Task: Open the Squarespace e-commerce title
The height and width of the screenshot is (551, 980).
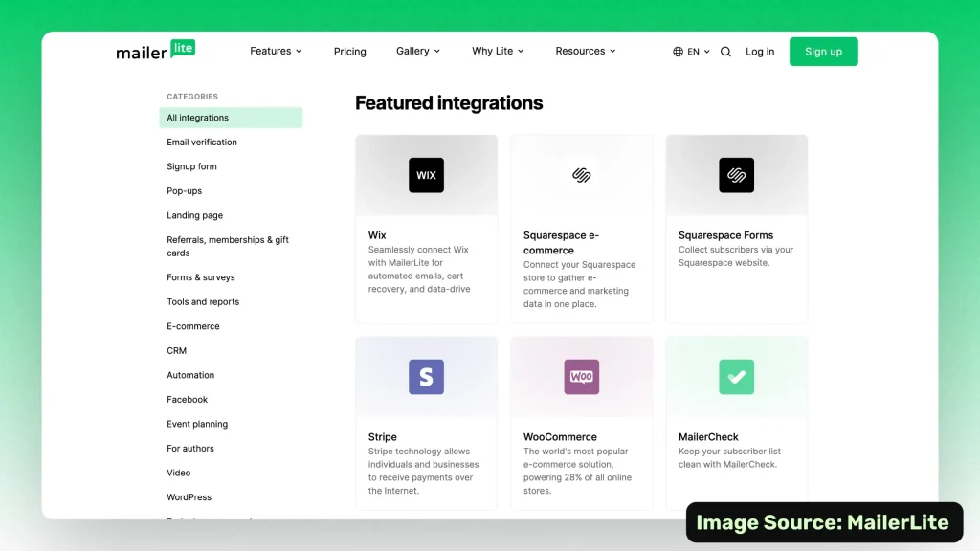Action: coord(561,242)
